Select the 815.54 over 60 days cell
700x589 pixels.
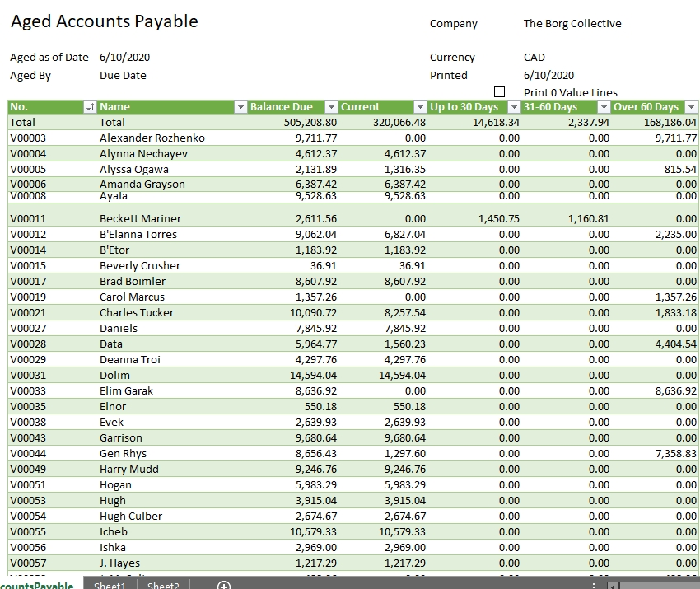pyautogui.click(x=680, y=169)
